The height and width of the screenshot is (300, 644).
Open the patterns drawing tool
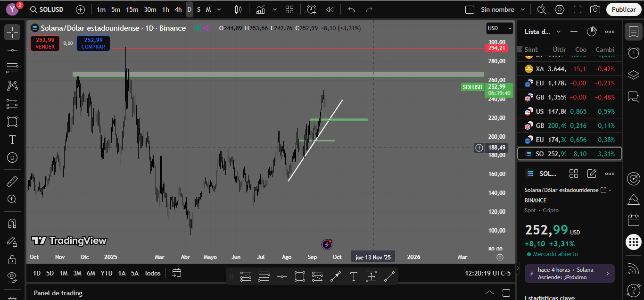[x=12, y=86]
